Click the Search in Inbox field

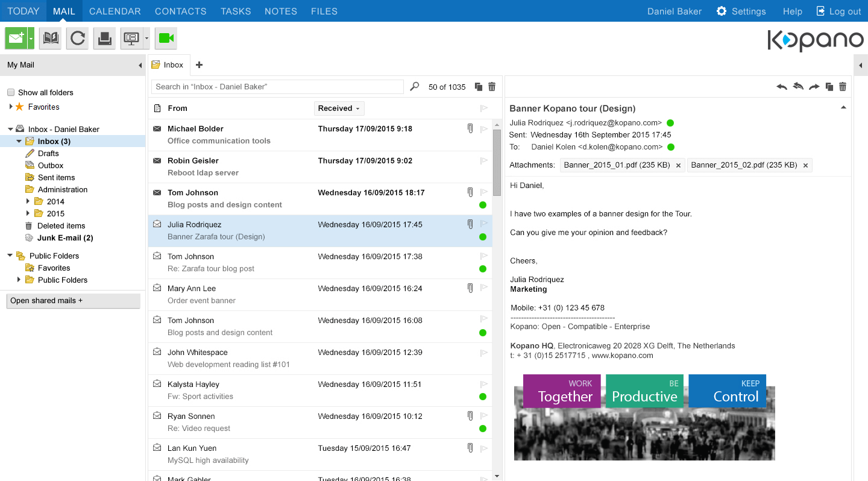[277, 87]
